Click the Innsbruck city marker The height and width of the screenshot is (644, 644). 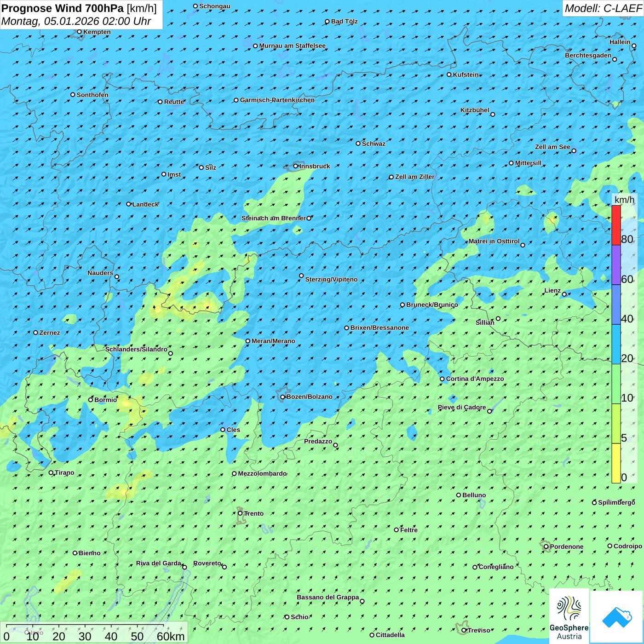click(296, 166)
